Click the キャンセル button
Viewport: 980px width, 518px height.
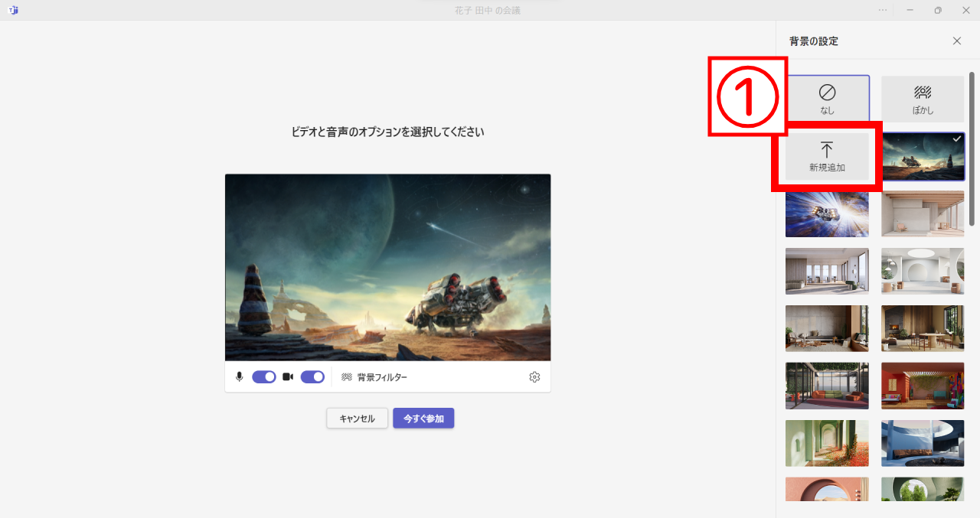[x=357, y=419]
